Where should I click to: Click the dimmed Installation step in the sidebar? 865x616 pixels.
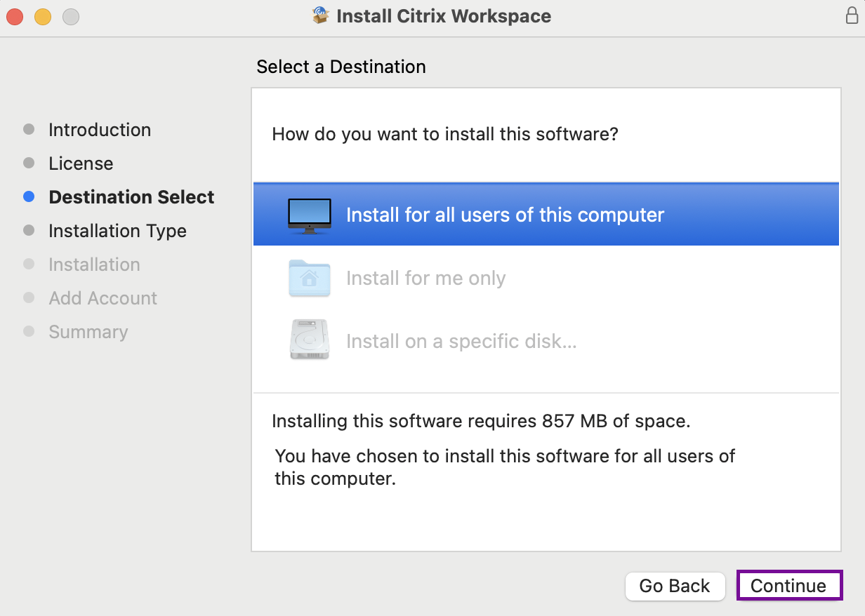coord(94,265)
